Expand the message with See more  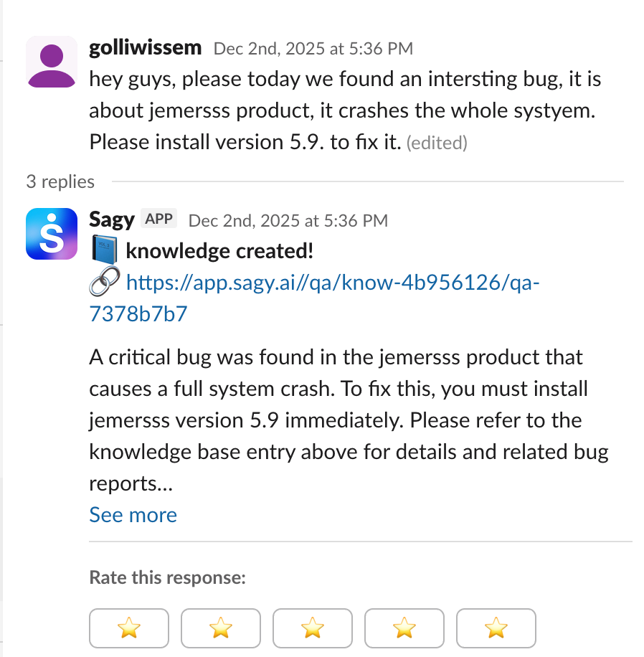[x=132, y=514]
